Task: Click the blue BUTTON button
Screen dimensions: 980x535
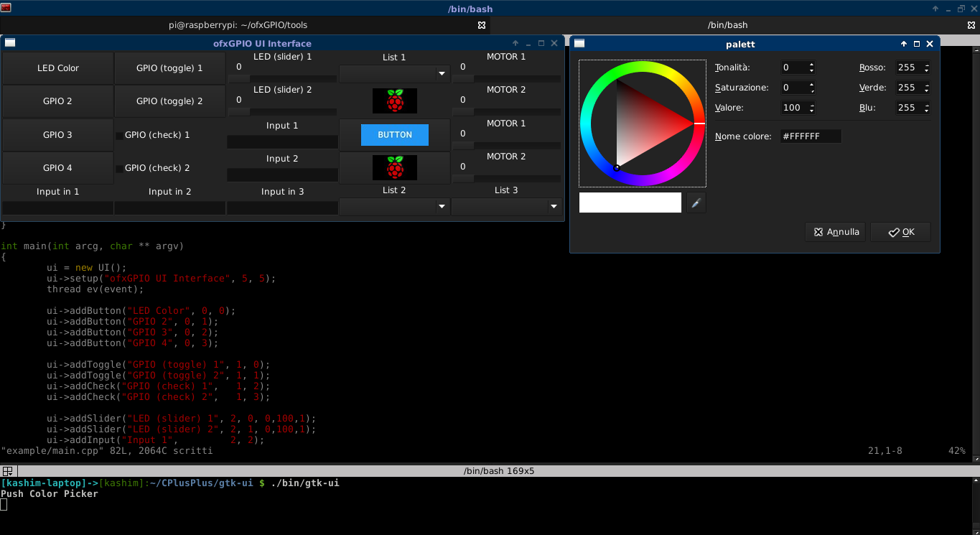Action: coord(395,135)
